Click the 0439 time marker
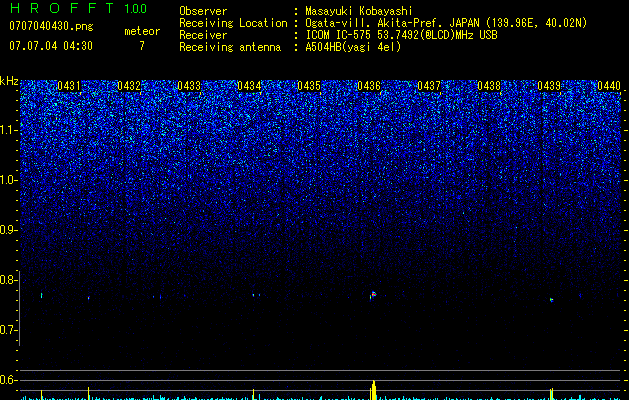Viewport: 629px width, 400px height. click(549, 86)
